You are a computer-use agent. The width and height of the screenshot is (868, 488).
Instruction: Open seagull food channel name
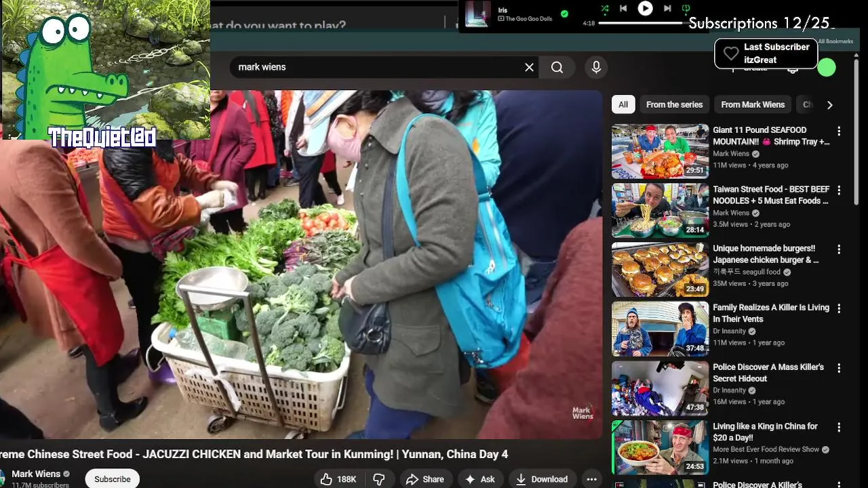(x=747, y=272)
